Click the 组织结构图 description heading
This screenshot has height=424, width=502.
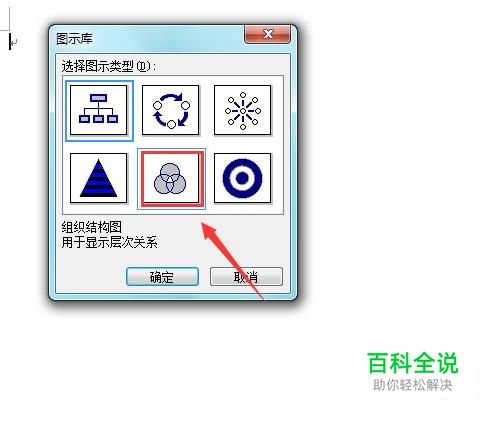click(x=92, y=227)
